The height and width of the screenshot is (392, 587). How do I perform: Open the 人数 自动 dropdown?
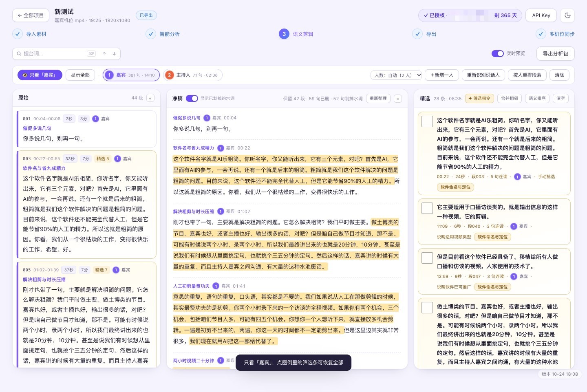[x=396, y=75]
